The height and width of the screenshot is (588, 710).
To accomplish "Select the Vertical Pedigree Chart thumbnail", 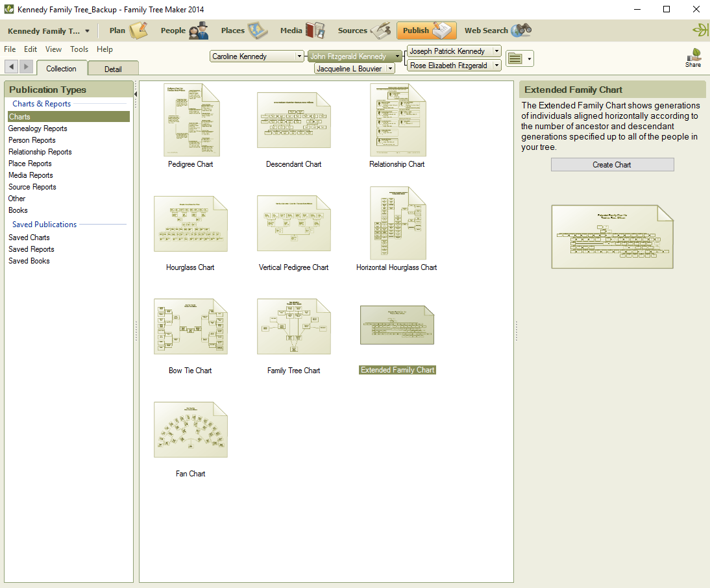I will pyautogui.click(x=294, y=223).
